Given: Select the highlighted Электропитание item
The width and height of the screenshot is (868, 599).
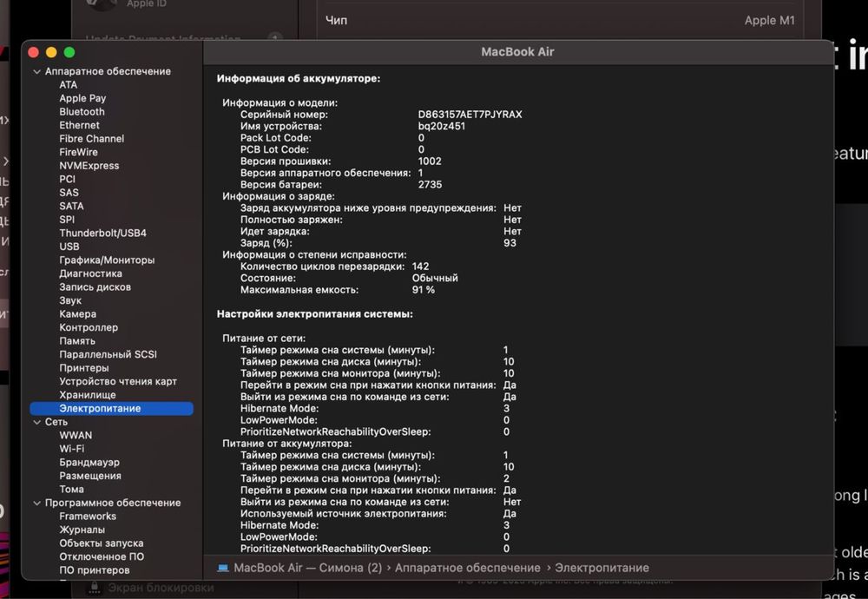Looking at the screenshot, I should click(x=100, y=408).
